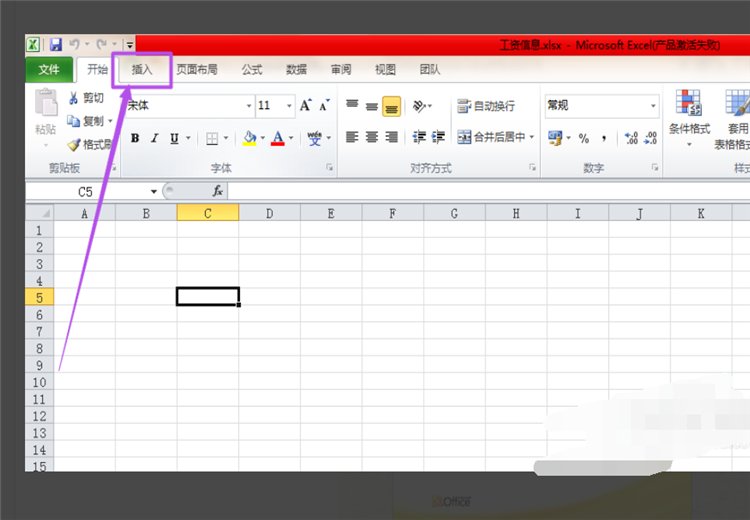Click the Paste clipboard icon
The width and height of the screenshot is (750, 520).
pyautogui.click(x=46, y=102)
